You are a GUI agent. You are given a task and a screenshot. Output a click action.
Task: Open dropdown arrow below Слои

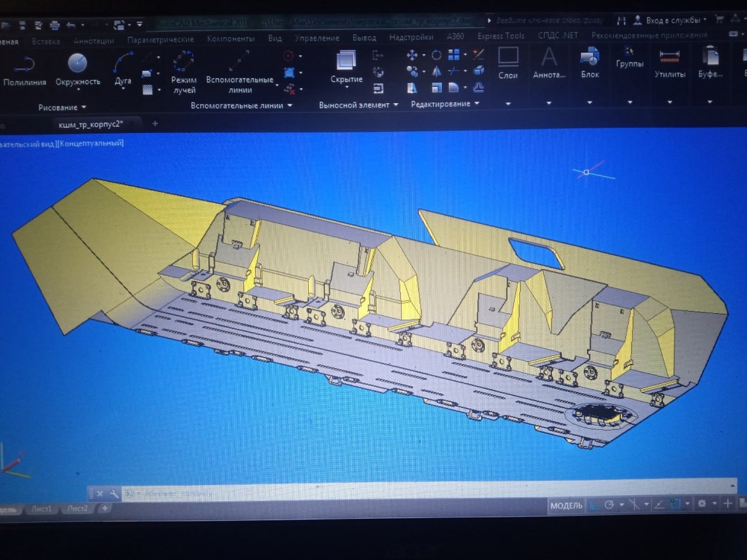tap(508, 103)
